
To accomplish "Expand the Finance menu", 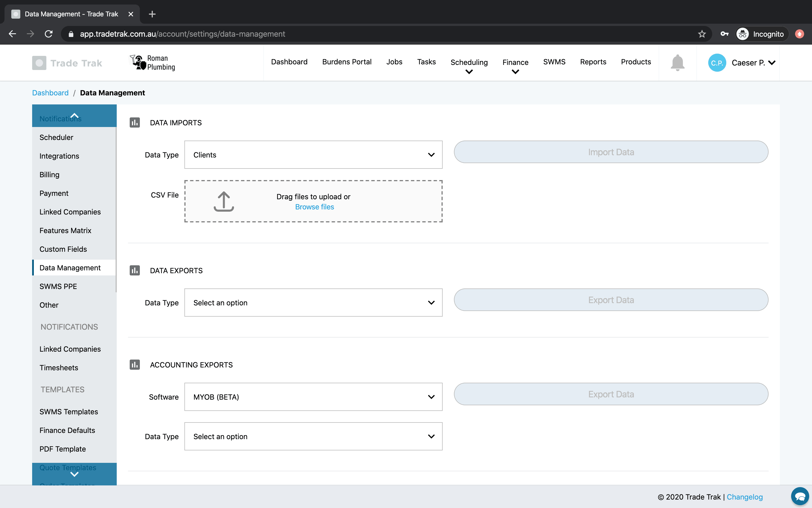I will point(515,66).
